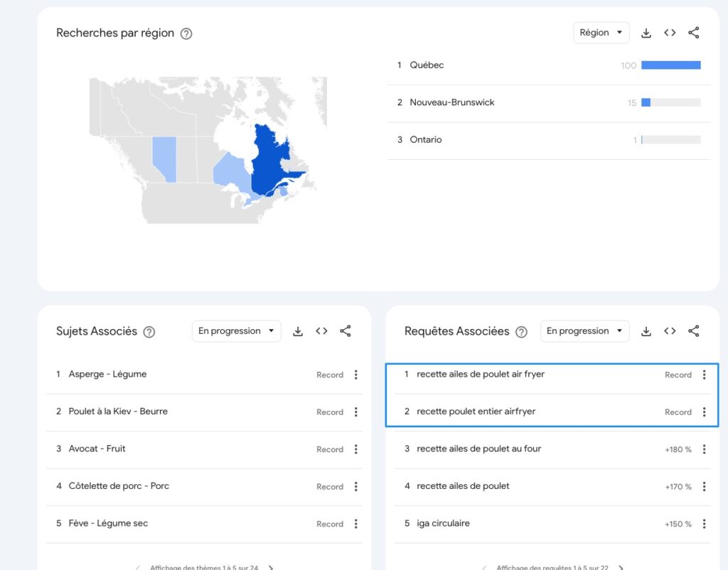Download the Requêtes Associées data
The height and width of the screenshot is (570, 728).
(x=646, y=331)
